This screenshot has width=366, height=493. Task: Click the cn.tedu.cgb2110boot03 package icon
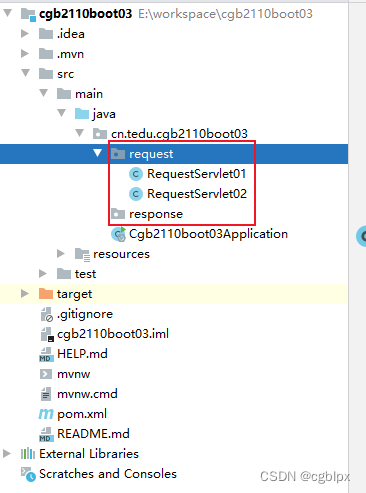point(100,134)
